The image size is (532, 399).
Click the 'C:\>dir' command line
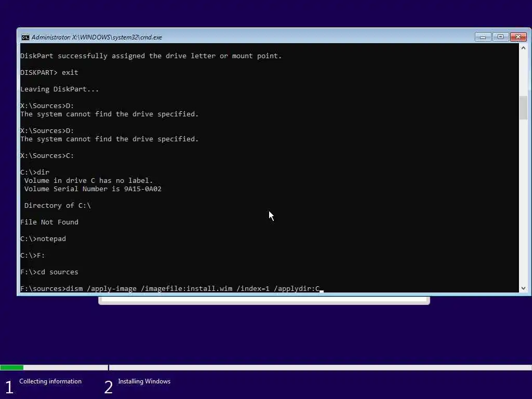[35, 172]
